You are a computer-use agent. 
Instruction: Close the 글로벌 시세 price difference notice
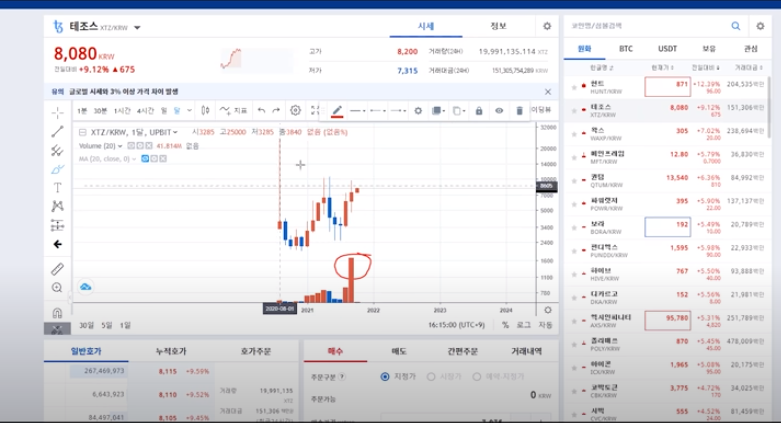pyautogui.click(x=548, y=92)
